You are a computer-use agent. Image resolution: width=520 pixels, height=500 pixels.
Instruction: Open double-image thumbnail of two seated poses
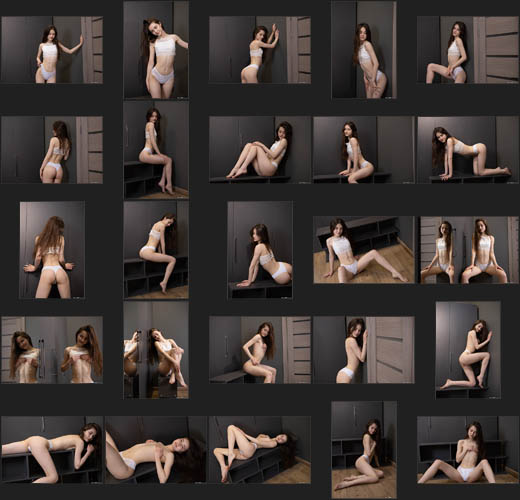pos(469,250)
